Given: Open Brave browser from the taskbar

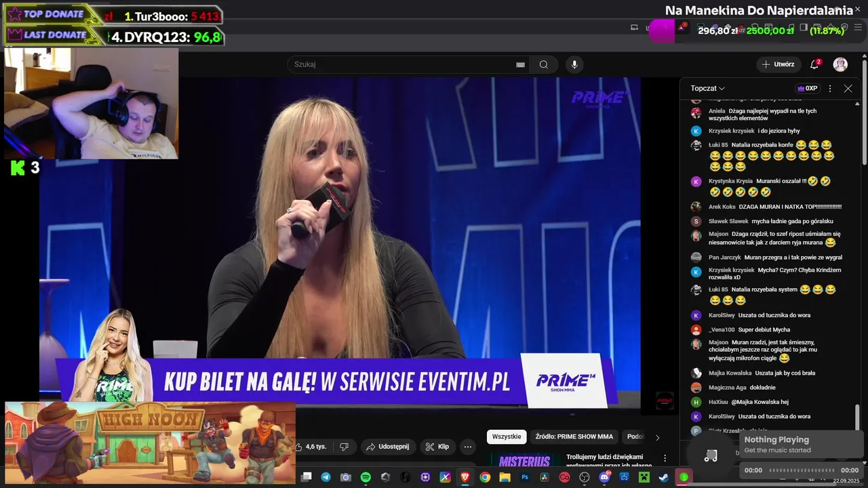Looking at the screenshot, I should 465,477.
